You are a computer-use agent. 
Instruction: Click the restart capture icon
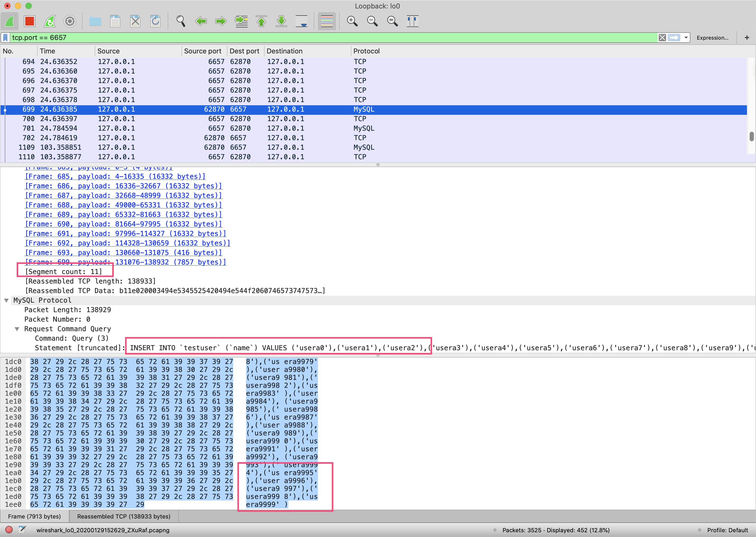coord(49,21)
